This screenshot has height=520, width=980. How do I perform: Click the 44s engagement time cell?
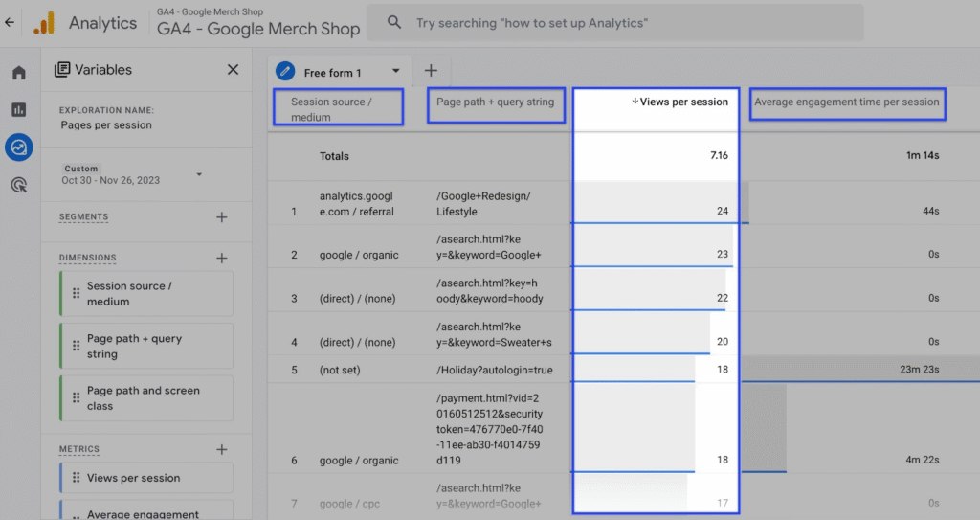(930, 211)
